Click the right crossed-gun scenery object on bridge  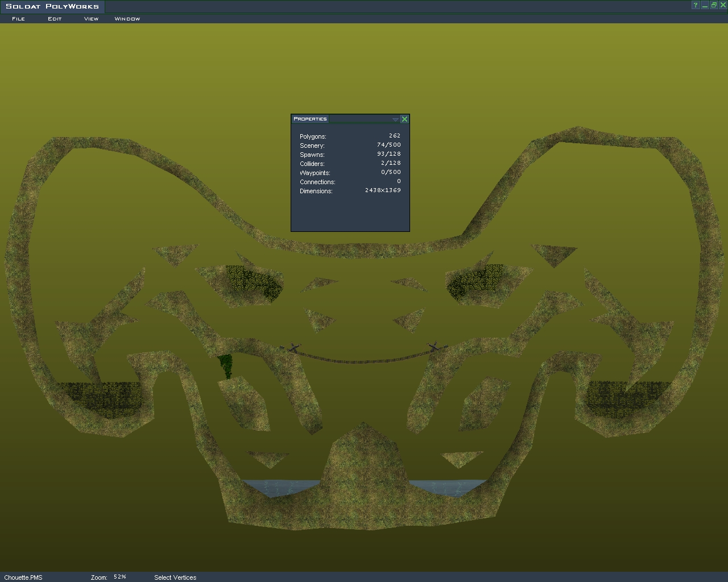434,346
